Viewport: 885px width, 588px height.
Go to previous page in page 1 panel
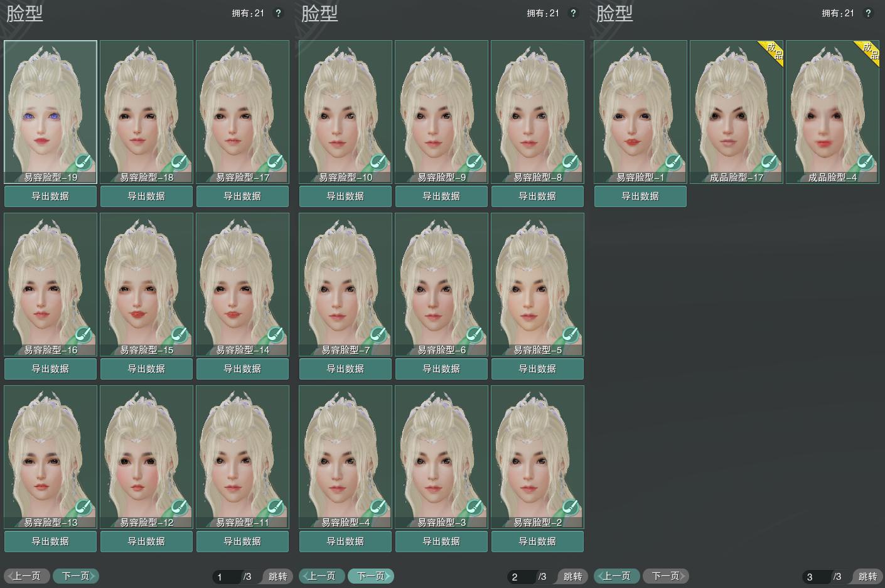[x=27, y=576]
